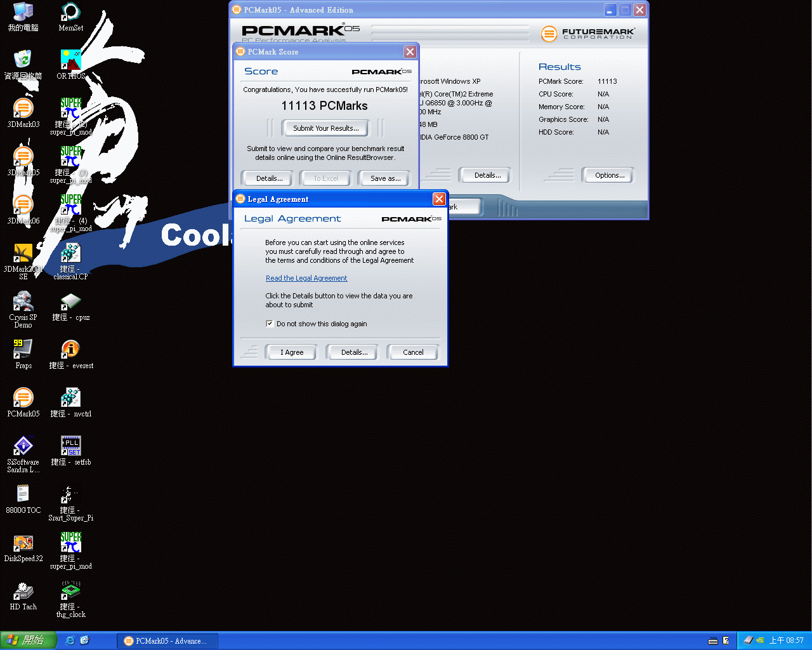Select the super_pi_mod (3) shortcut icon
Viewport: 812px width, 650px height.
tap(70, 165)
